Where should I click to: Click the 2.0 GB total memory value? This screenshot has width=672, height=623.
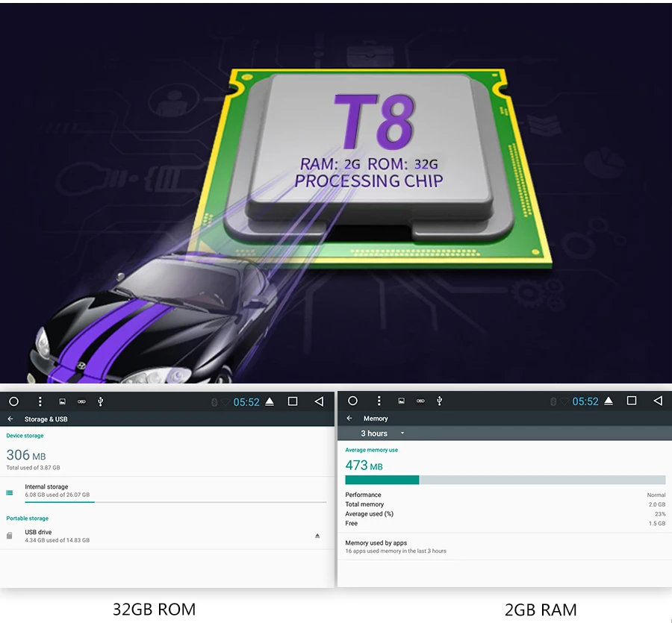657,504
